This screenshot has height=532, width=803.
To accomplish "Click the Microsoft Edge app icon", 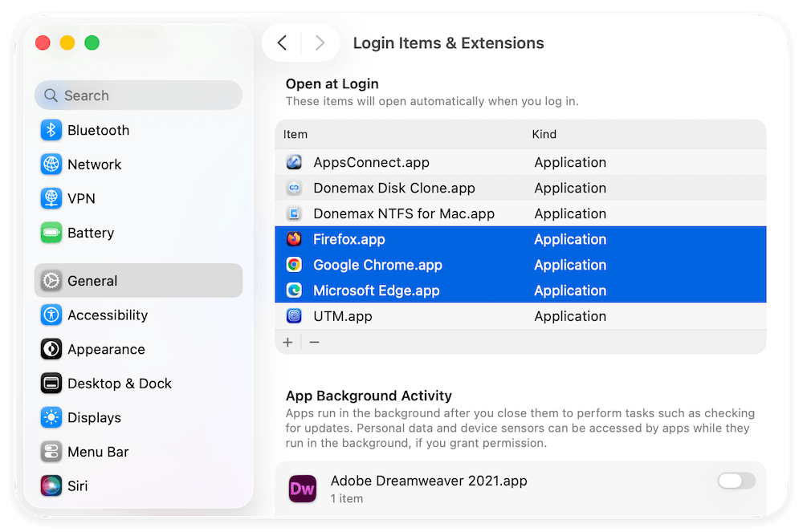I will (294, 290).
